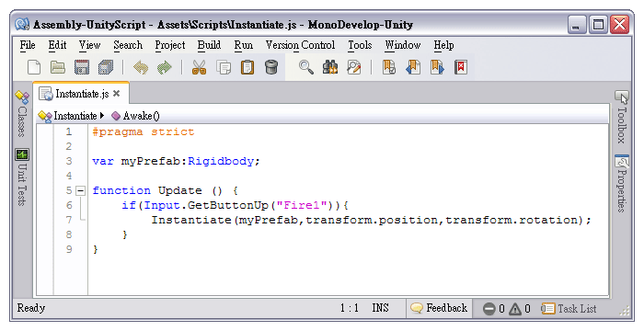
Task: Open the Search menu
Action: 128,45
